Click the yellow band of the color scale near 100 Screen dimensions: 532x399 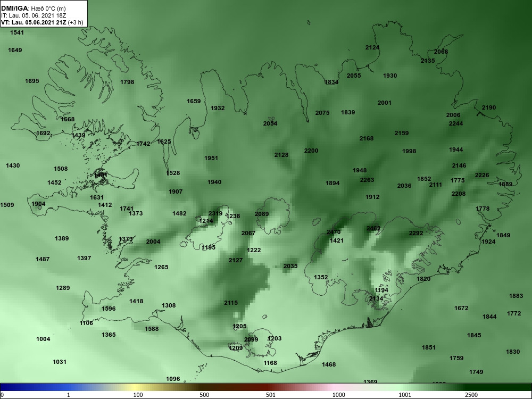[x=136, y=387]
